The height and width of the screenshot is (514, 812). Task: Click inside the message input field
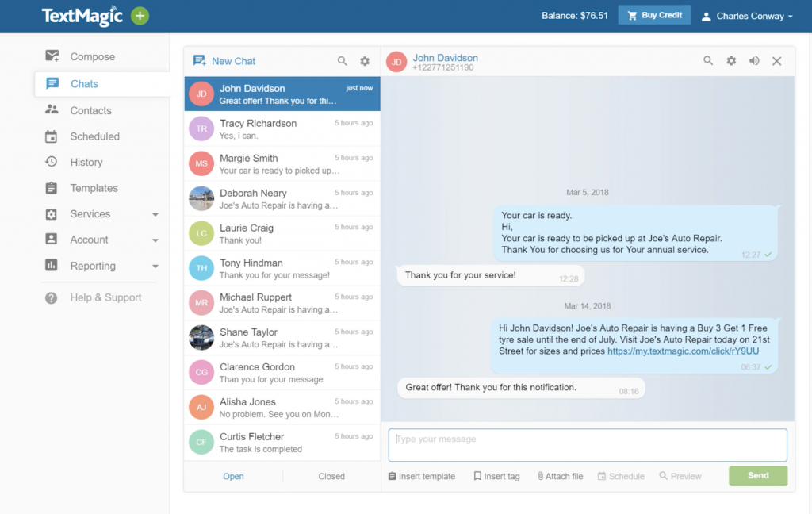point(587,445)
